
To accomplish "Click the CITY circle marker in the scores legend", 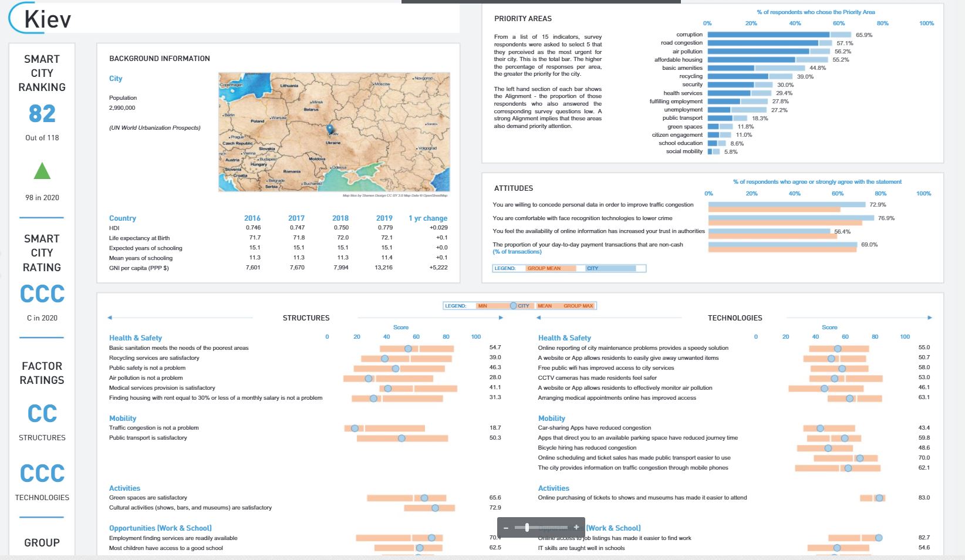I will tap(513, 306).
